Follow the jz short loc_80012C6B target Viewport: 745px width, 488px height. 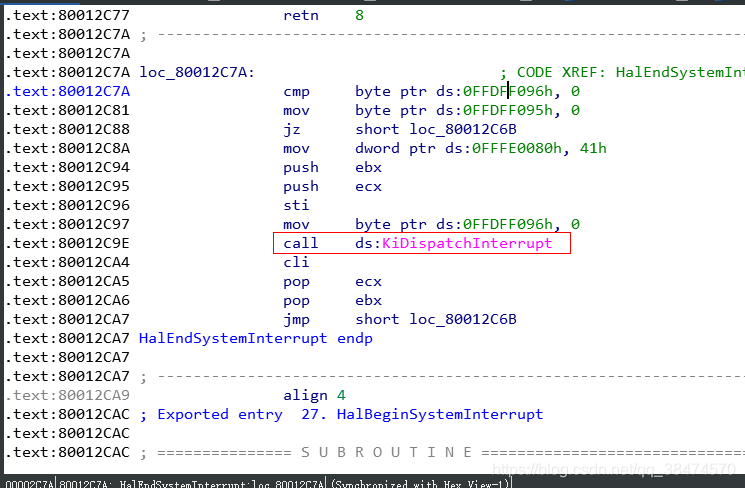coord(463,129)
